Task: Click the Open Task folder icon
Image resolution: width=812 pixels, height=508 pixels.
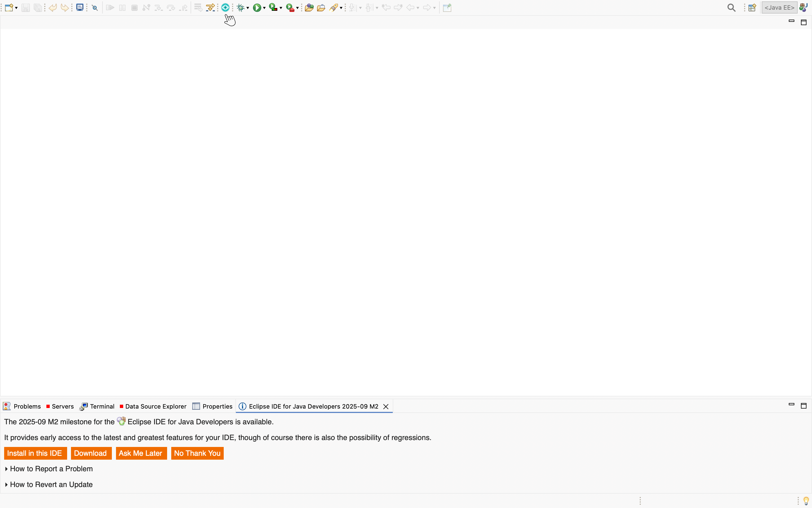Action: tap(321, 7)
